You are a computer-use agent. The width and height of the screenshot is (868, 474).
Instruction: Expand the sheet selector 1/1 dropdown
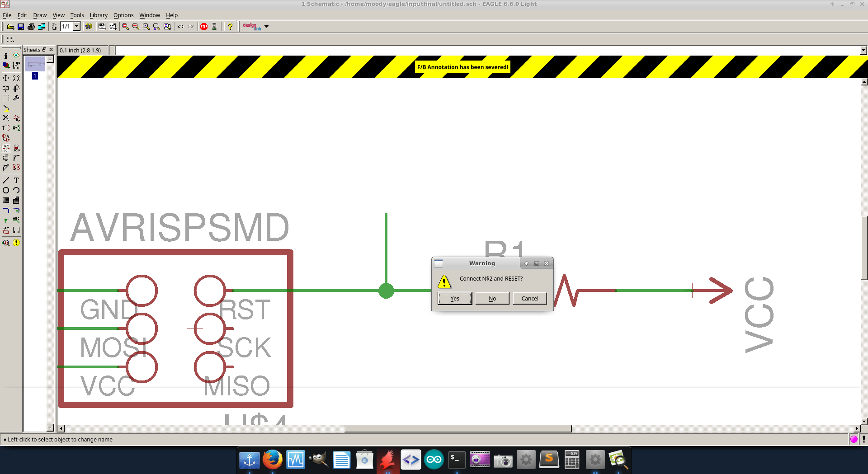click(x=77, y=27)
